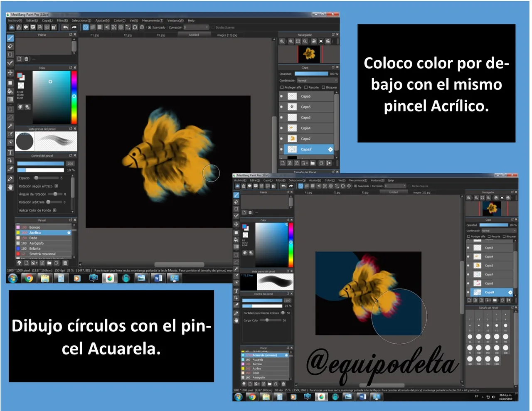
Task: Hide the Capa8 layer visibility dot
Action: pos(468,283)
